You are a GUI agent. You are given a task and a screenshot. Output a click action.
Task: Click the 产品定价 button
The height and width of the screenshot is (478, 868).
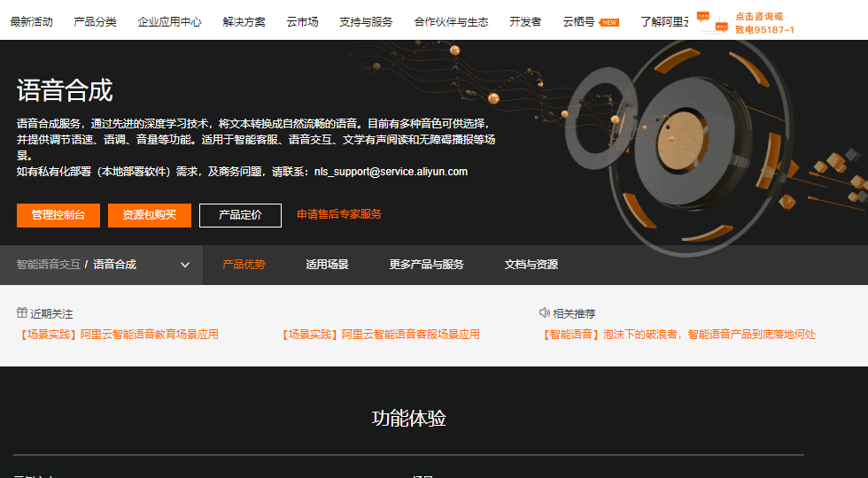click(x=240, y=215)
